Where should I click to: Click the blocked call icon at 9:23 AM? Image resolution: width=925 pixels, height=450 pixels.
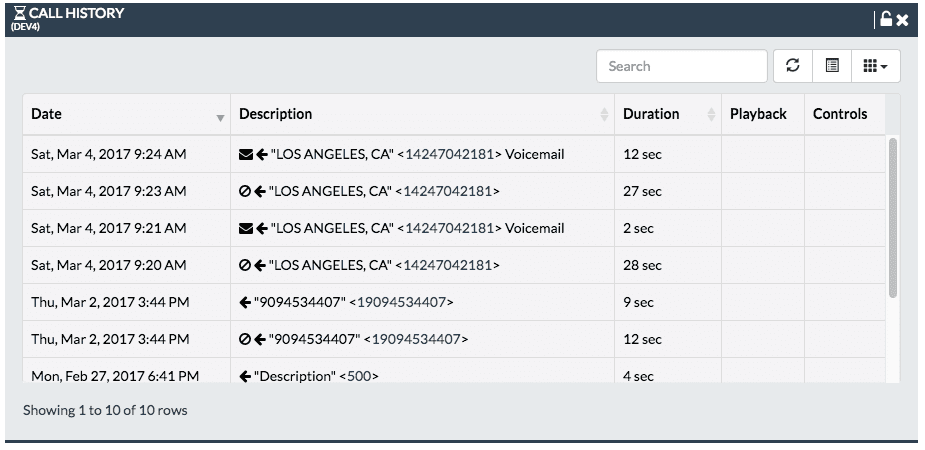coord(245,191)
